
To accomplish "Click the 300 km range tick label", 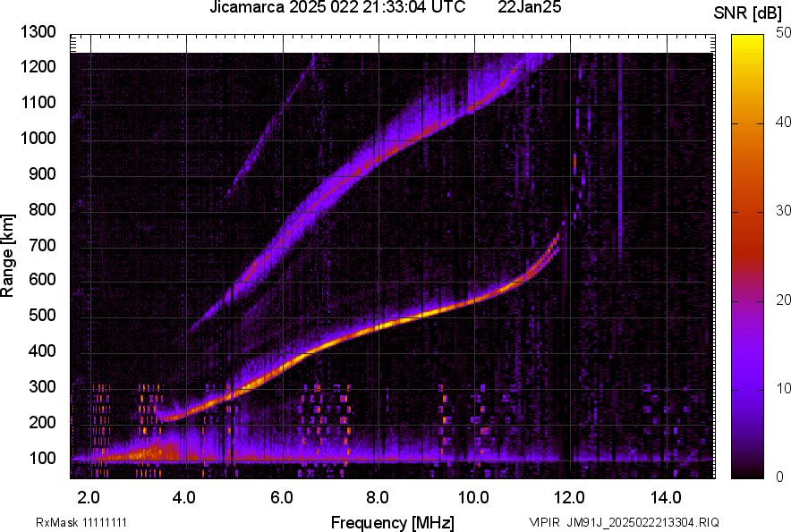I will pos(42,387).
